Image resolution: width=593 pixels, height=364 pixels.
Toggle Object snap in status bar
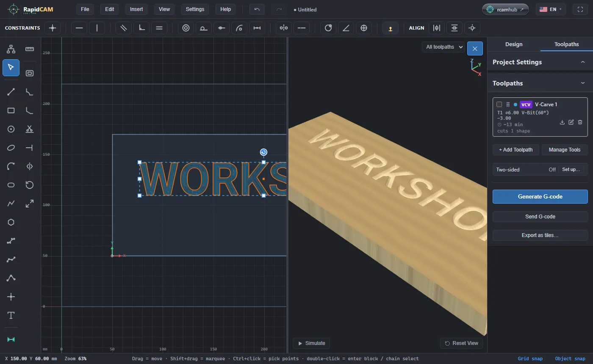570,358
